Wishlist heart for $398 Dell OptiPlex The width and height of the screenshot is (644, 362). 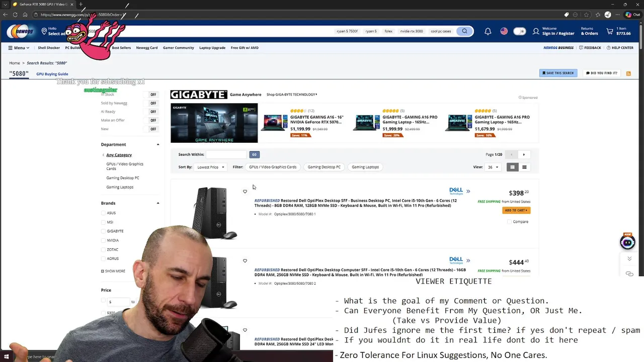245,192
